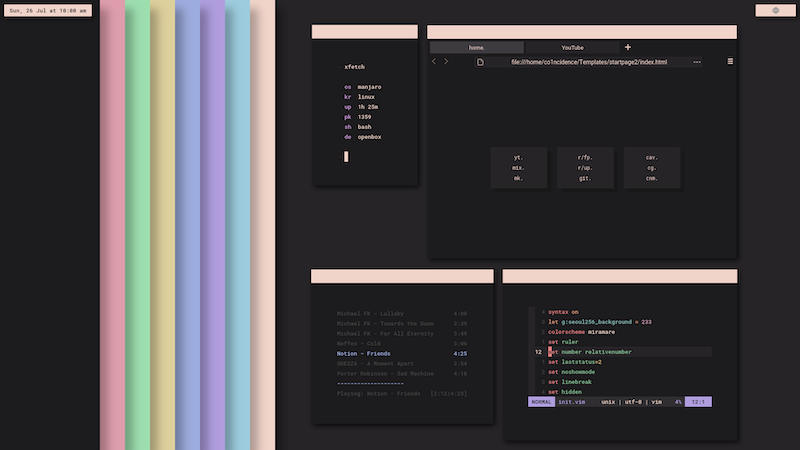Click the system tray icon at top right
800x450 pixels.
coord(776,11)
